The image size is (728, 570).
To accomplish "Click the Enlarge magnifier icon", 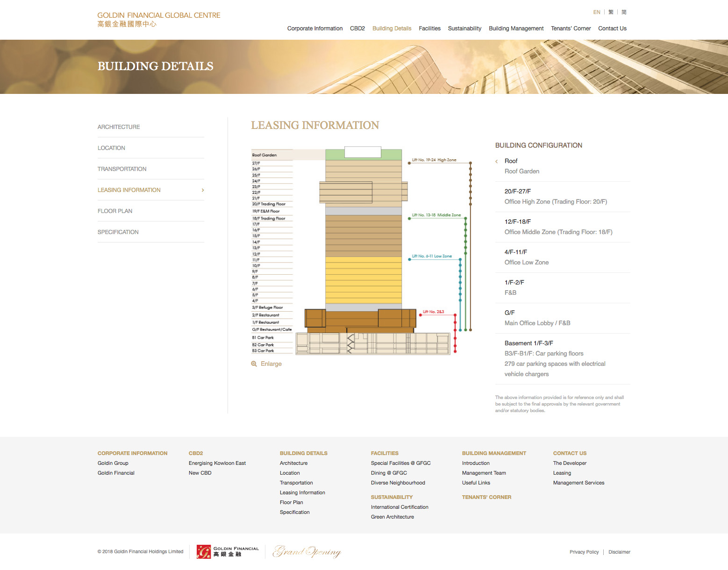I will point(254,364).
